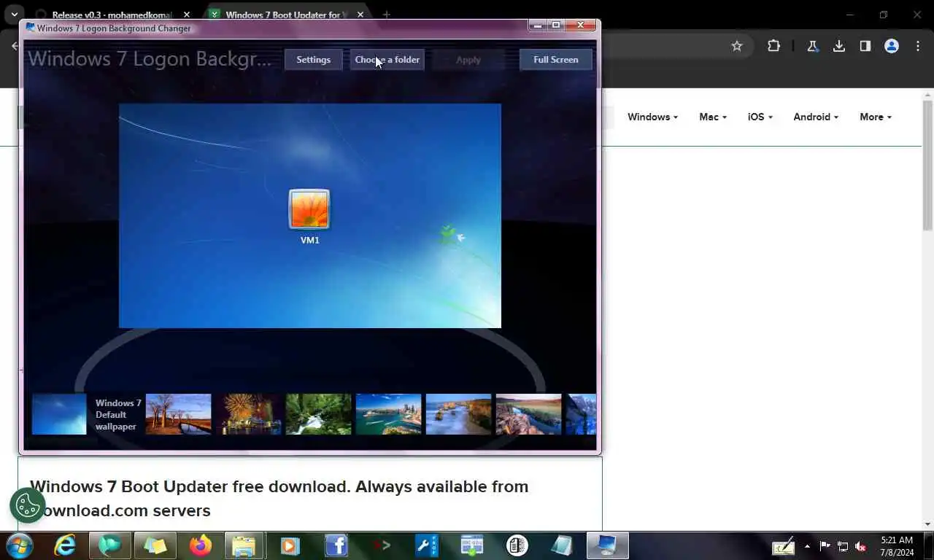Open the taskbar clock and date

pos(897,546)
